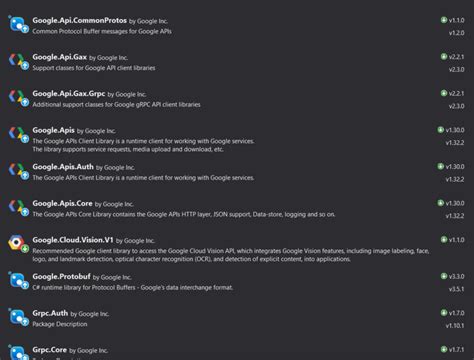
Task: Click the Google.Apis.Auth package icon
Action: 19,171
